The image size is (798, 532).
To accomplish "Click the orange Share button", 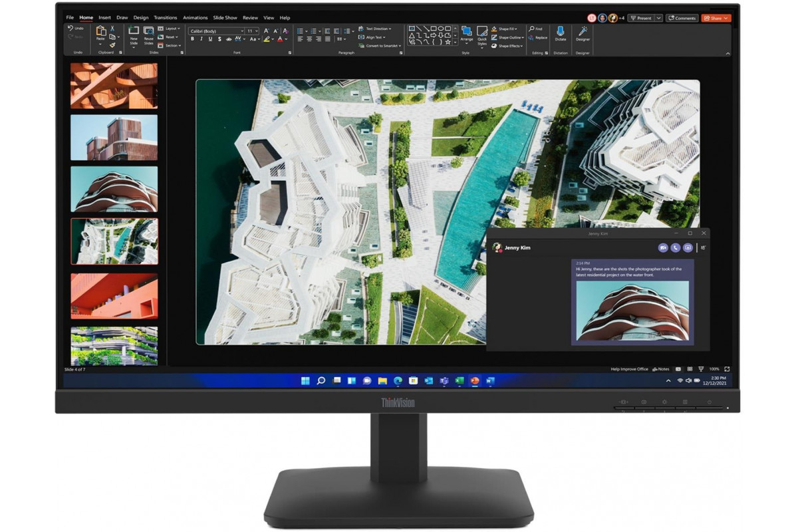I will tap(716, 18).
